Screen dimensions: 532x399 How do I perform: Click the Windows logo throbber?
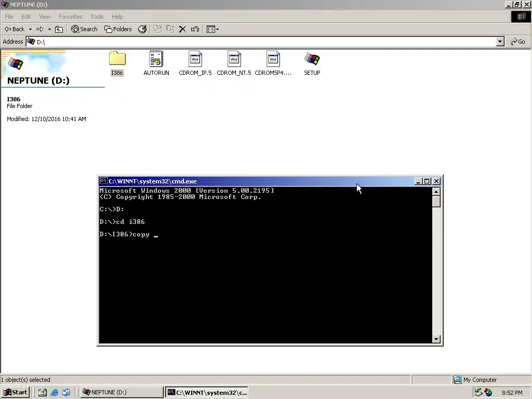click(521, 17)
